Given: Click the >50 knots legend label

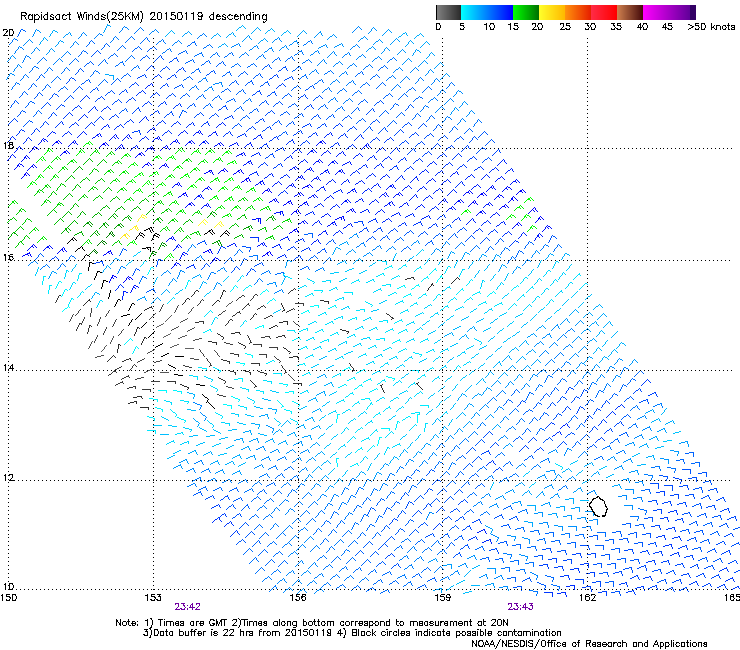Looking at the screenshot, I should (x=711, y=27).
